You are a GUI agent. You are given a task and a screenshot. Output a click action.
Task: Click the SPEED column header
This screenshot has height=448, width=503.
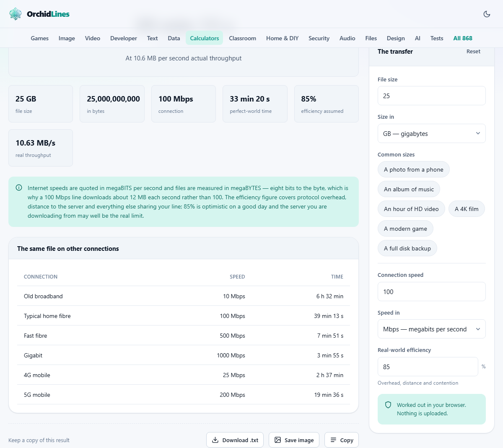click(x=237, y=277)
